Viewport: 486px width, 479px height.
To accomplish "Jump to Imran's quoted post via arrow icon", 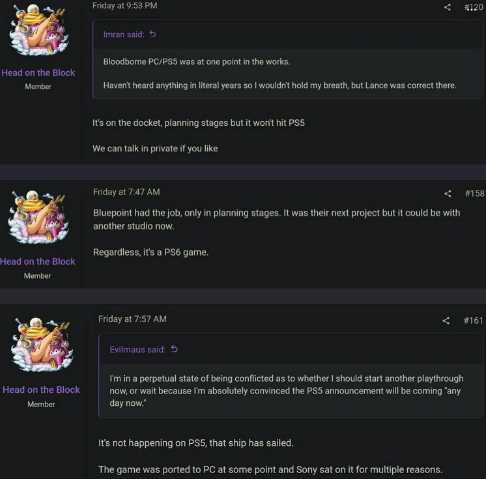I will 153,34.
